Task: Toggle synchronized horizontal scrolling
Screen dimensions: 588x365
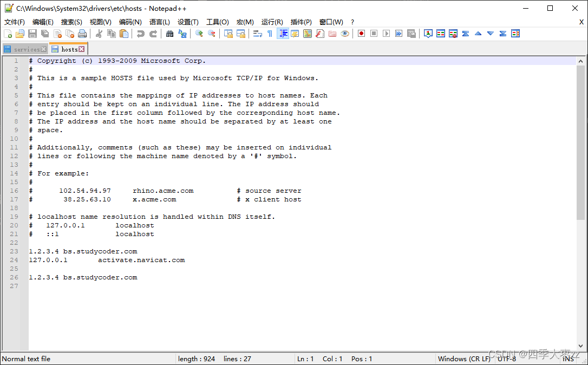Action: click(241, 34)
